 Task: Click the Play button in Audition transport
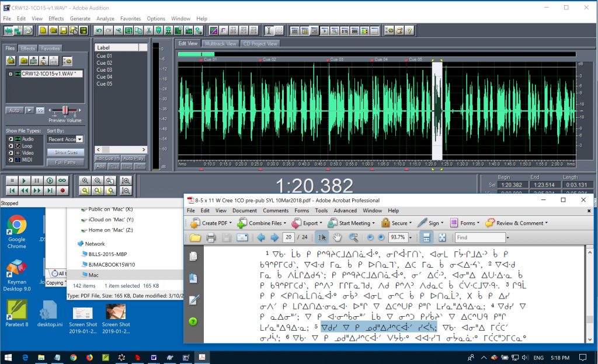coord(25,180)
